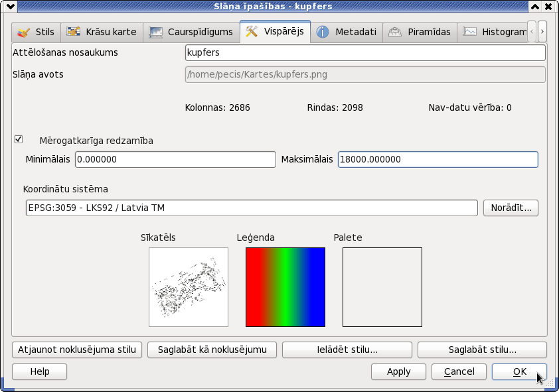559x392 pixels.
Task: Click Saglabāt kā noklusējumu button
Action: pos(212,350)
